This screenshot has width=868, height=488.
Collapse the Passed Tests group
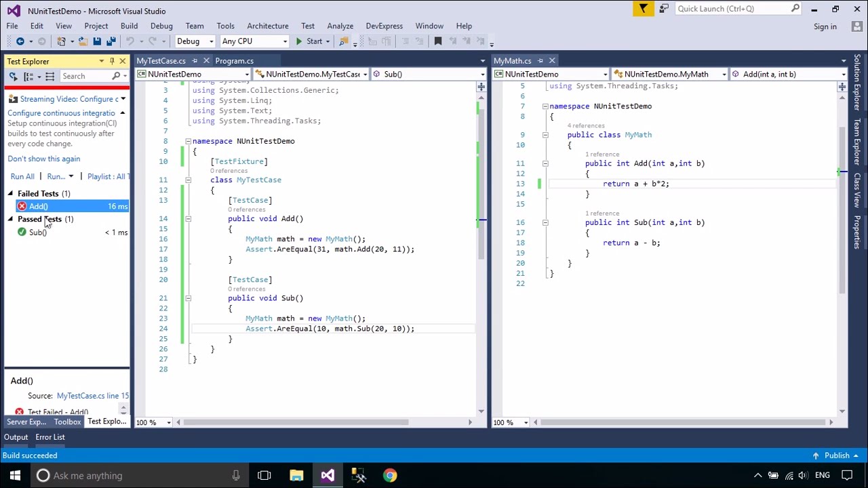coord(10,219)
